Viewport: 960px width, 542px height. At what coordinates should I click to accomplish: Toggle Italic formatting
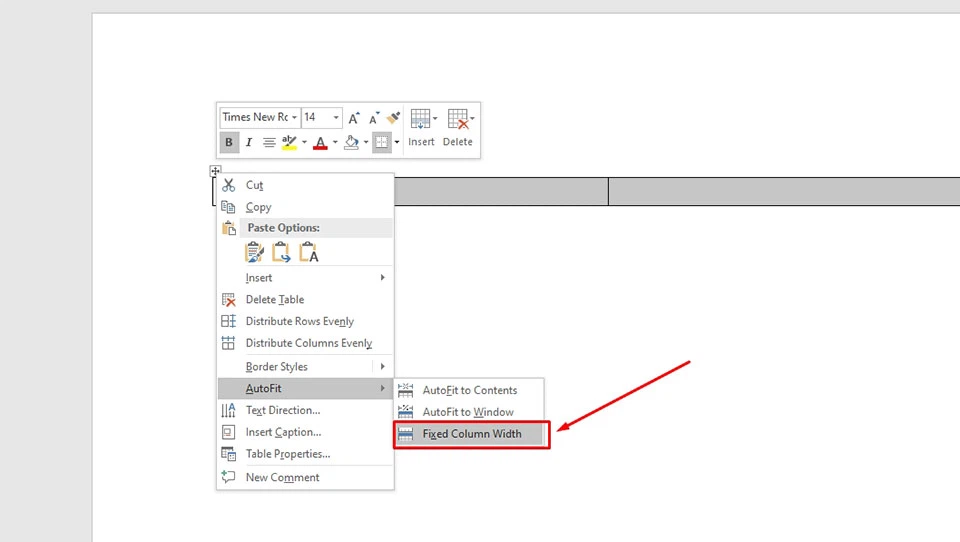click(249, 143)
